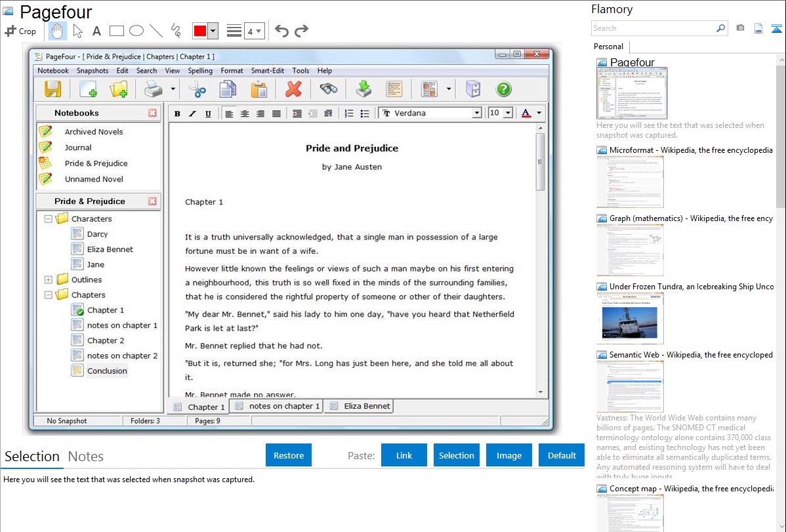The width and height of the screenshot is (786, 532).
Task: Open the color swatch dropdown arrow
Action: tap(213, 31)
